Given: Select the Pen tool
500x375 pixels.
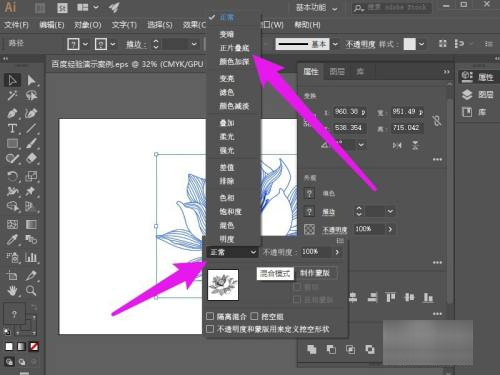Looking at the screenshot, I should (x=12, y=113).
